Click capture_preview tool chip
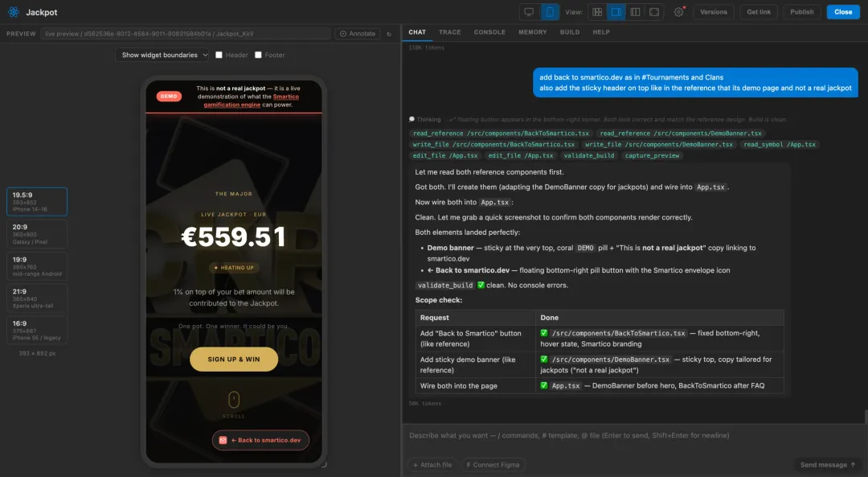 point(652,156)
